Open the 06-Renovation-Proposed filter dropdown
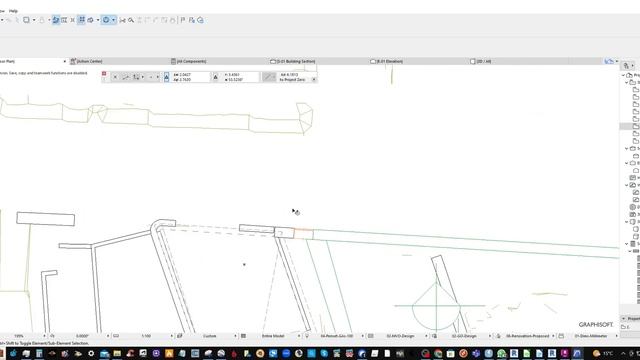Viewport: 640px width, 360px height. (553, 336)
